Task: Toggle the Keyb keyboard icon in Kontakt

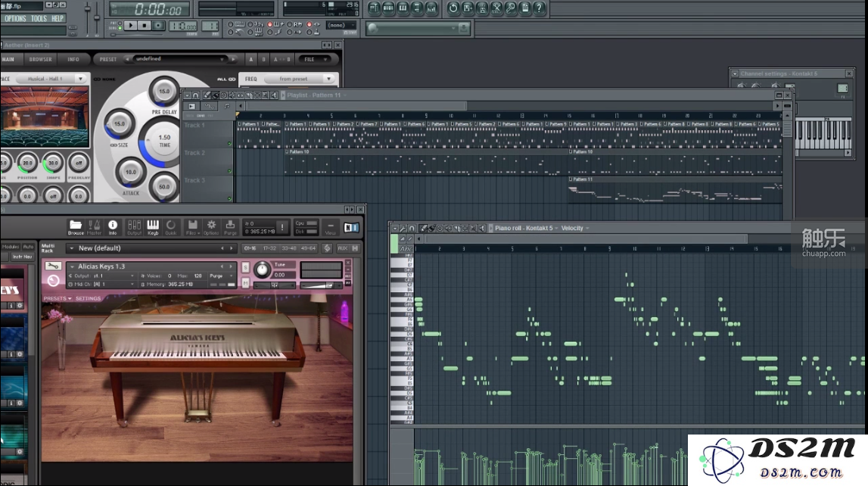Action: (153, 227)
